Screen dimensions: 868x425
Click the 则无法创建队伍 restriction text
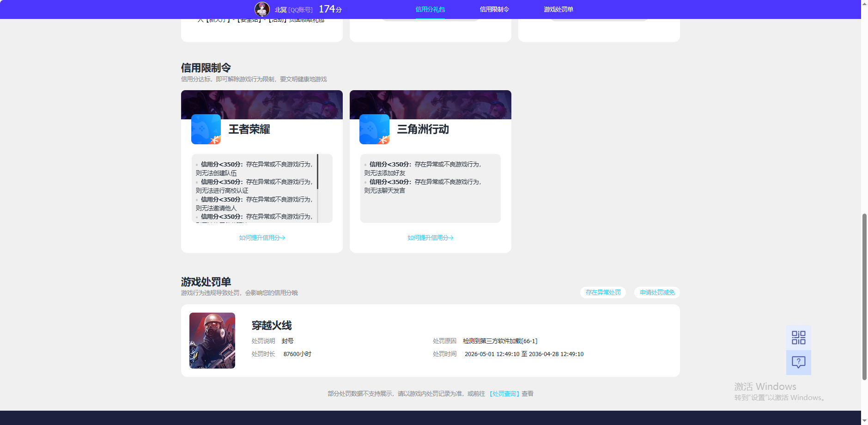coord(216,173)
